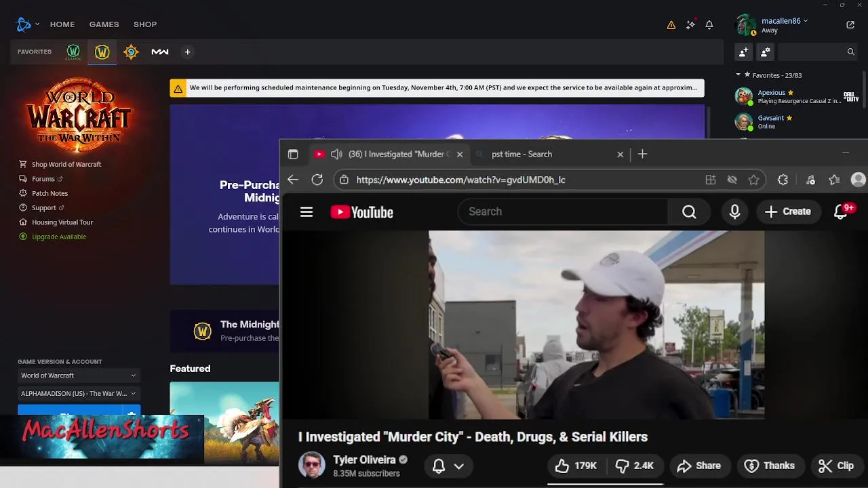This screenshot has height=488, width=868.
Task: Open the Battle.net logo dropdown arrow
Action: pyautogui.click(x=37, y=24)
